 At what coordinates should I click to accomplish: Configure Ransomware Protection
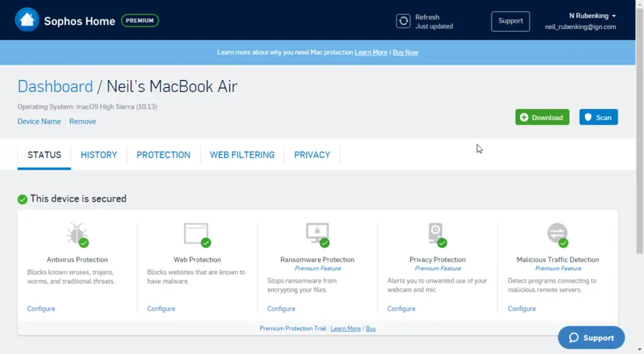point(281,309)
